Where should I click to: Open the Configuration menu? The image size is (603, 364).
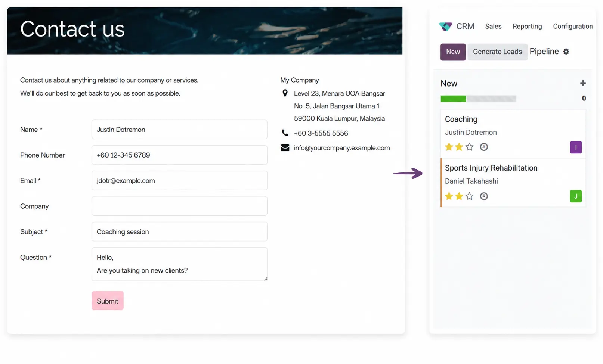pos(573,27)
